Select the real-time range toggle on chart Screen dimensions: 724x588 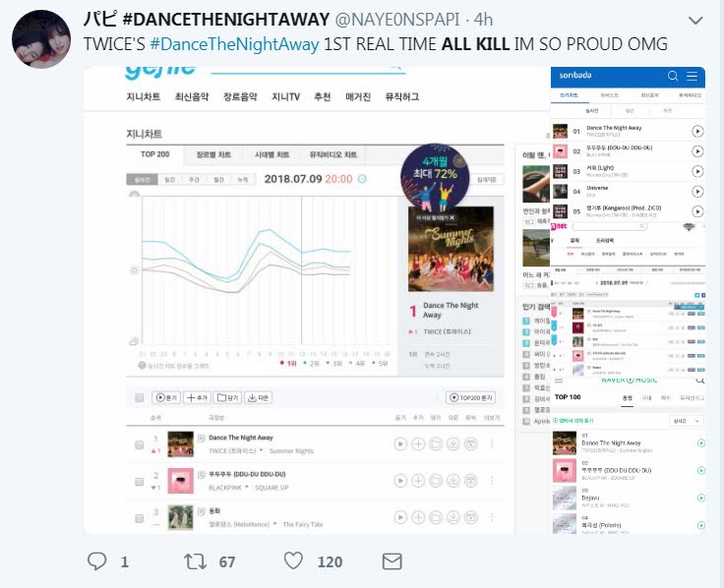[x=143, y=180]
